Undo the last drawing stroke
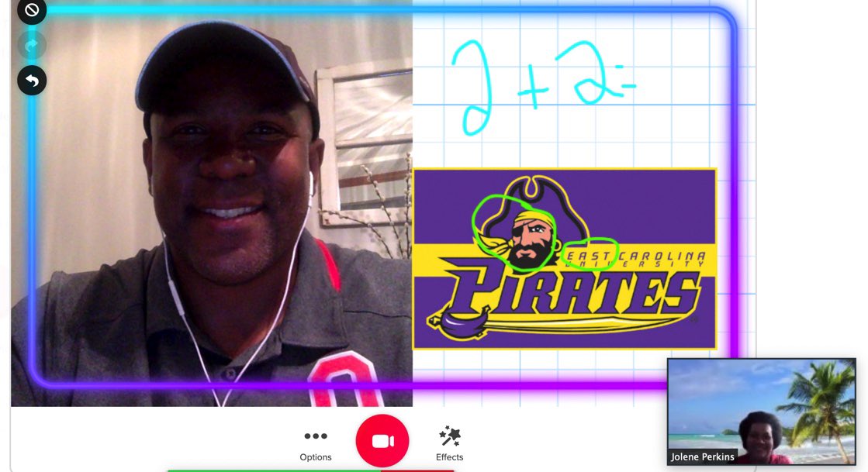Screen dimensions: 868x472 click(x=31, y=80)
